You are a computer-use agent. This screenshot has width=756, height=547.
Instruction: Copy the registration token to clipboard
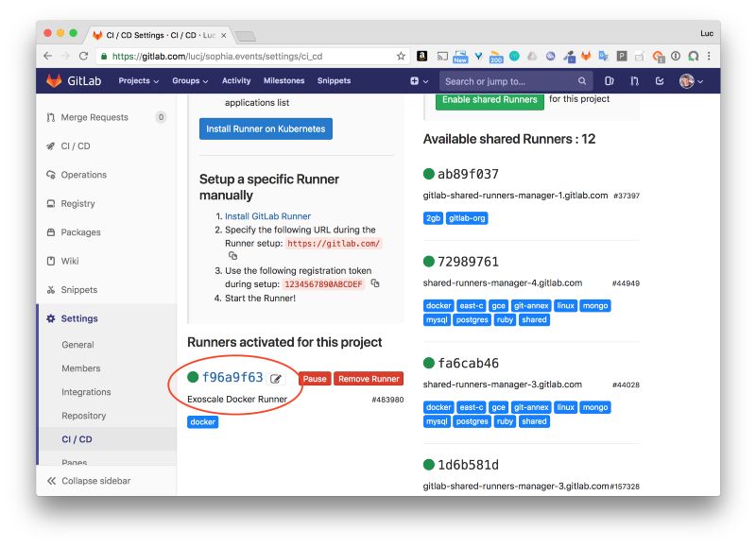tap(375, 283)
